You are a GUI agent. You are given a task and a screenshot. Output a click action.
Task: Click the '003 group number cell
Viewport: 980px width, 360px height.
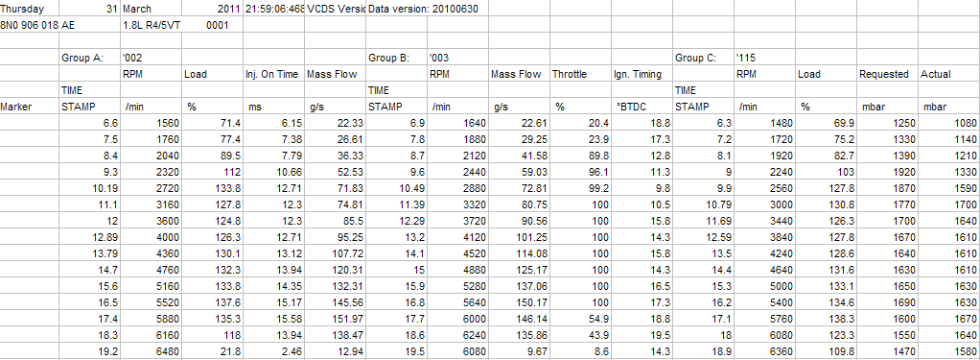coord(458,58)
